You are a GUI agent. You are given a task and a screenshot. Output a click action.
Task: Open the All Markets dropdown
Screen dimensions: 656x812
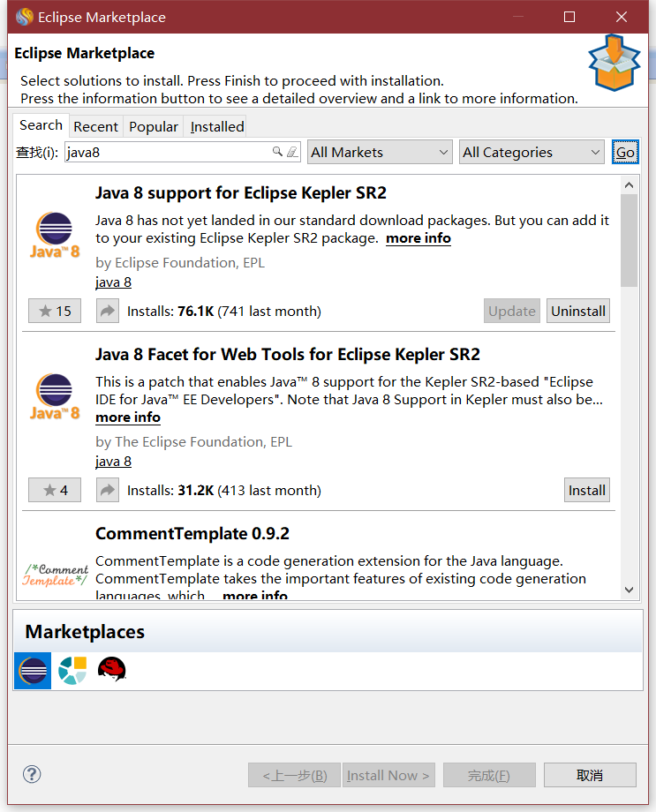380,152
